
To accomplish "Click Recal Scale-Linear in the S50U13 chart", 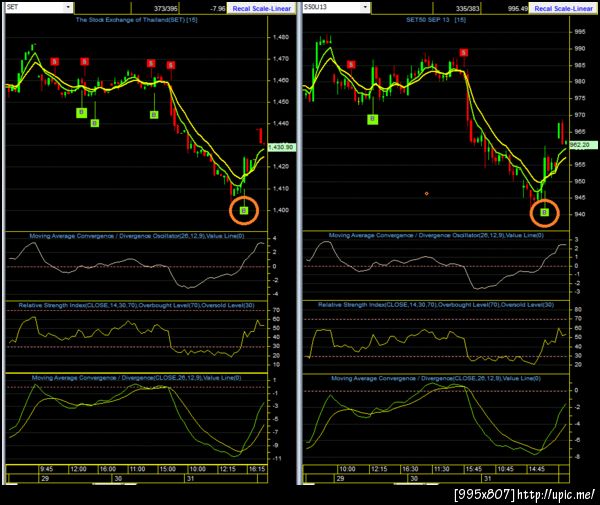I will 563,8.
